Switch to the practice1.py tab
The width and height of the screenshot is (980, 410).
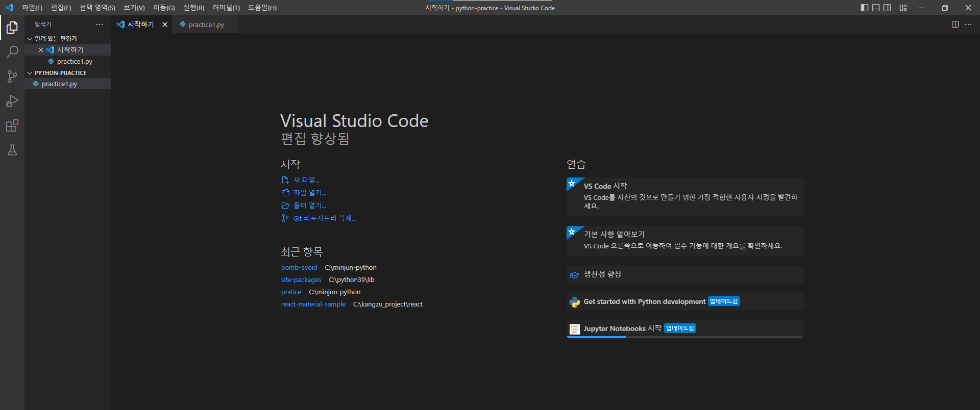tap(206, 24)
